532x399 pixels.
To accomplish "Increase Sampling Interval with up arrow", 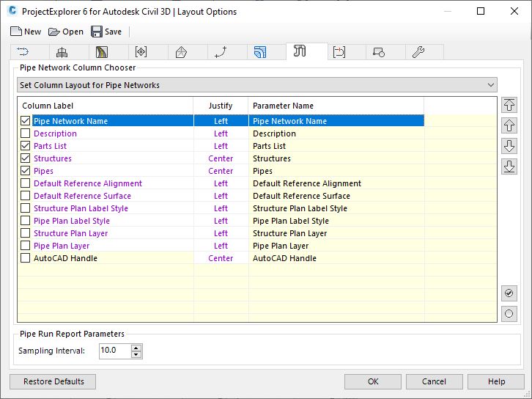I will pos(136,348).
